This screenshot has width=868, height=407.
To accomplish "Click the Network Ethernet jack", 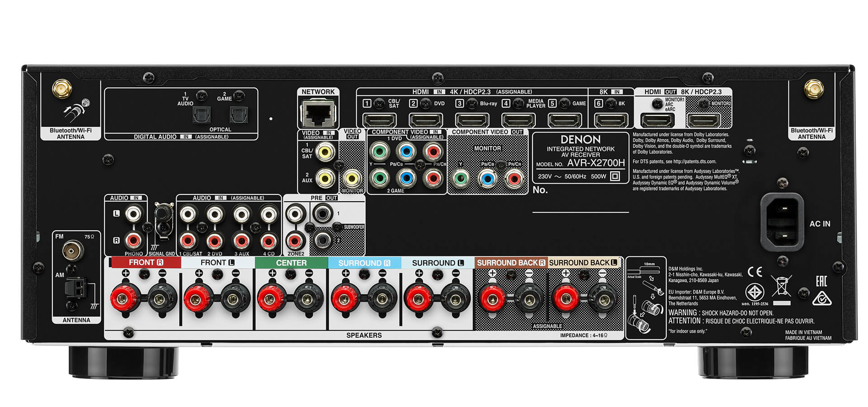I will (x=319, y=113).
